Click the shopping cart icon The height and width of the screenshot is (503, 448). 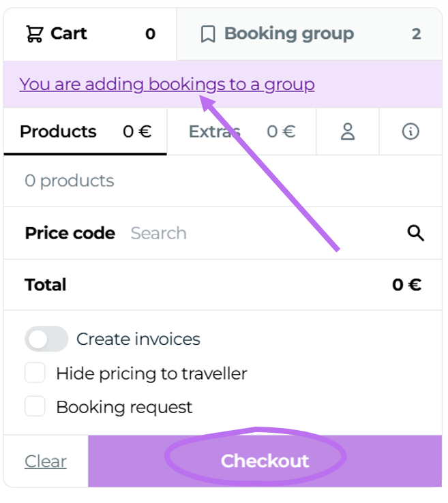pos(34,33)
